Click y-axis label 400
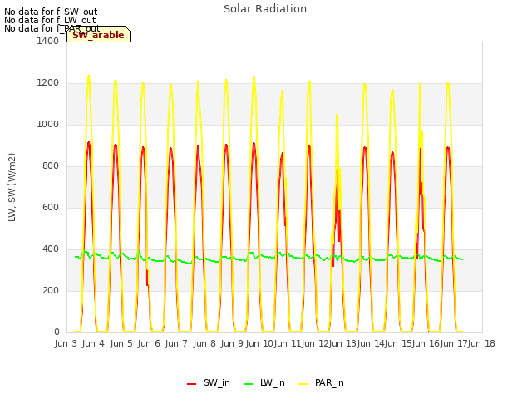 click(x=51, y=249)
